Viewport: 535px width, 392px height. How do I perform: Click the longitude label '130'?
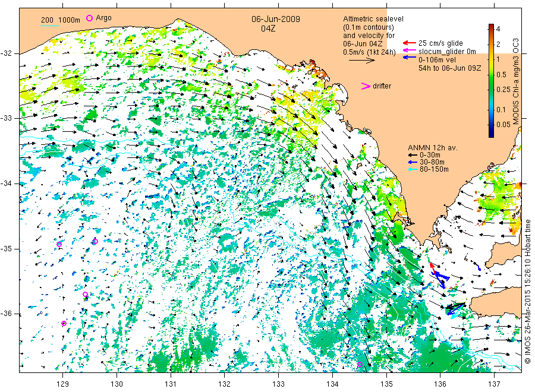[117, 384]
